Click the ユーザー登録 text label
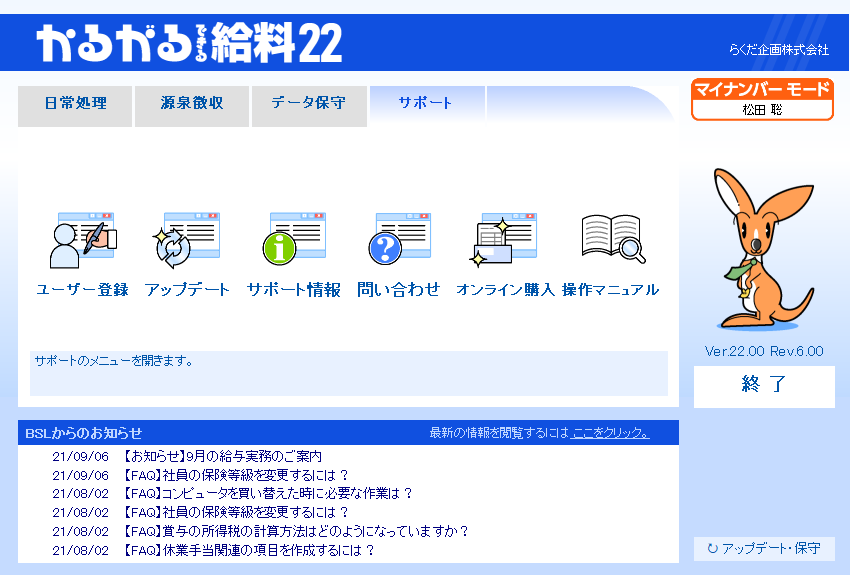 [x=82, y=290]
